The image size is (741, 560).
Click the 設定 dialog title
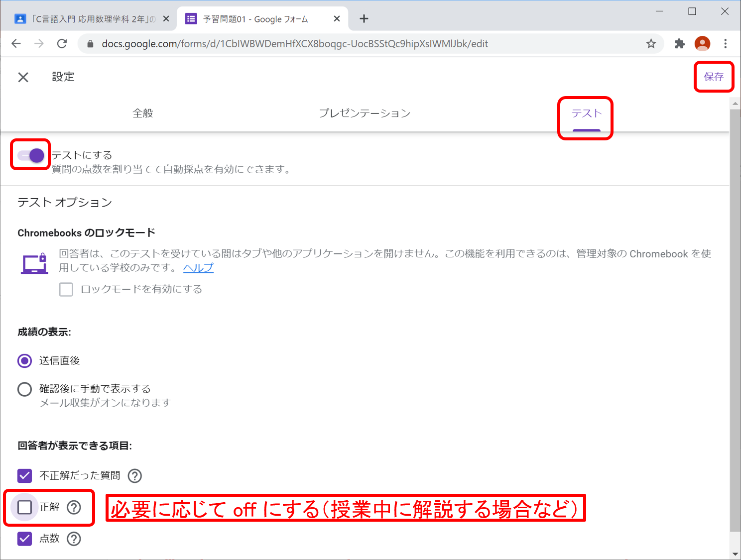click(63, 77)
